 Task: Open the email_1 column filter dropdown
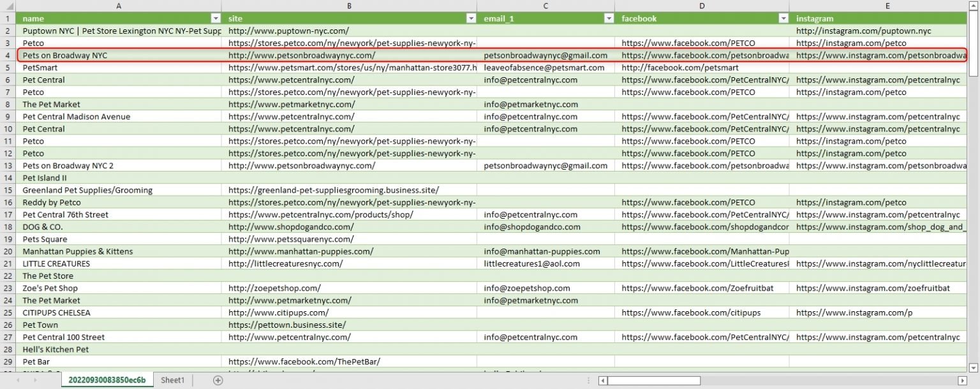pyautogui.click(x=609, y=18)
